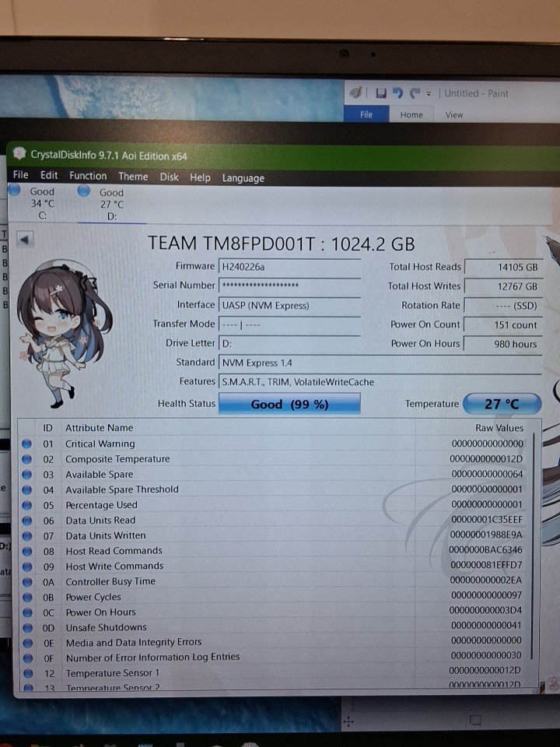Image resolution: width=560 pixels, height=747 pixels.
Task: Open Paint quick access toolbar dropdown
Action: click(429, 94)
